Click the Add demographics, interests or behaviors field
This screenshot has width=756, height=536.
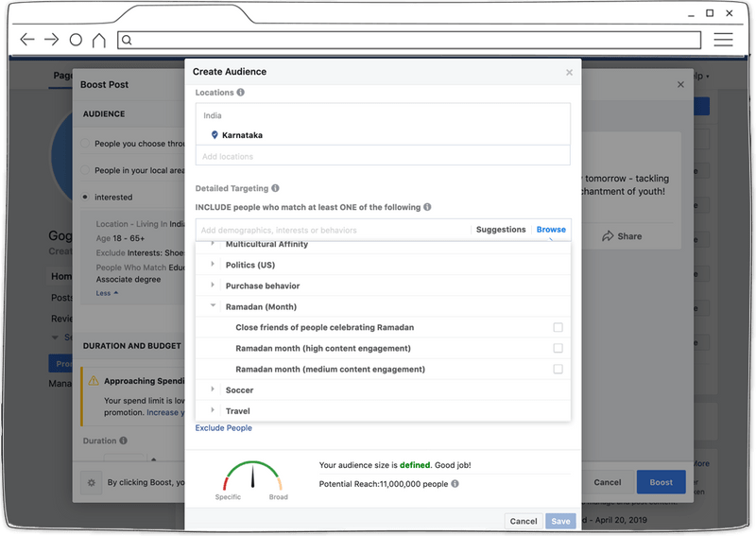(333, 230)
